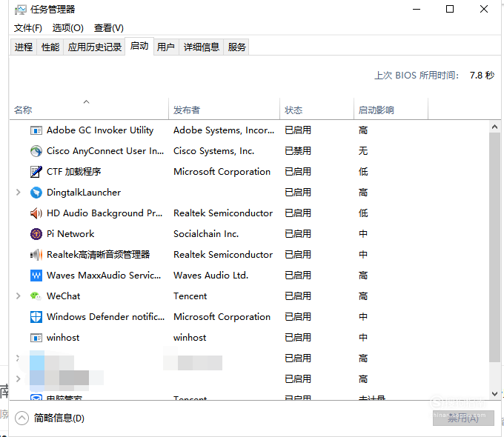This screenshot has height=437, width=504.
Task: Click the winhost publisher cell
Action: click(190, 338)
